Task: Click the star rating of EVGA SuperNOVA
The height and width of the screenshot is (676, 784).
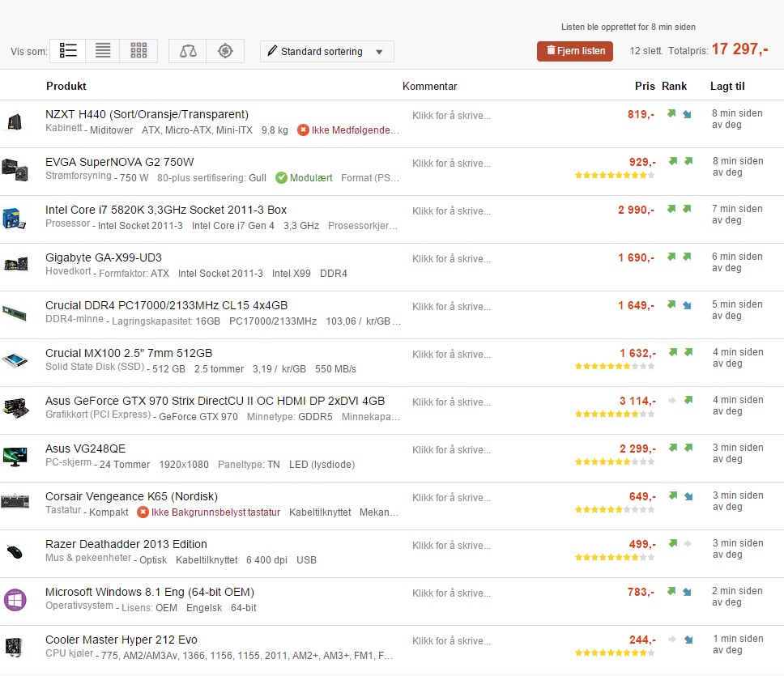Action: [615, 175]
